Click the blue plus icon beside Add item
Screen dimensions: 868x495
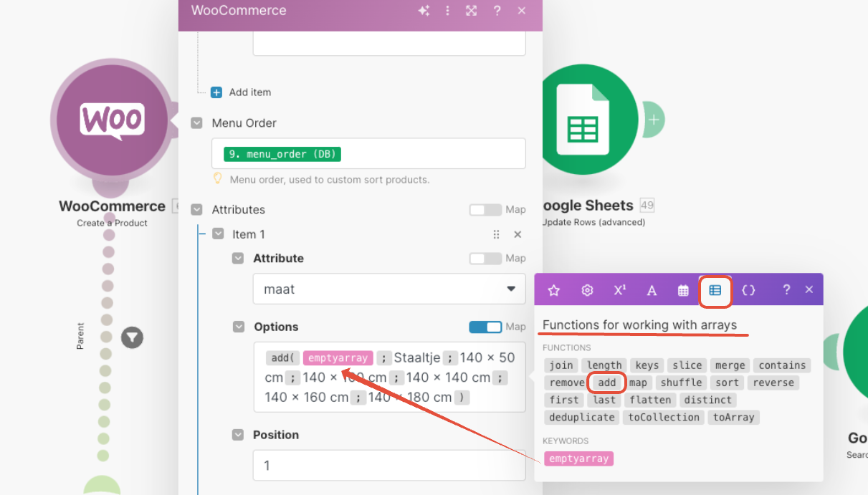click(216, 92)
